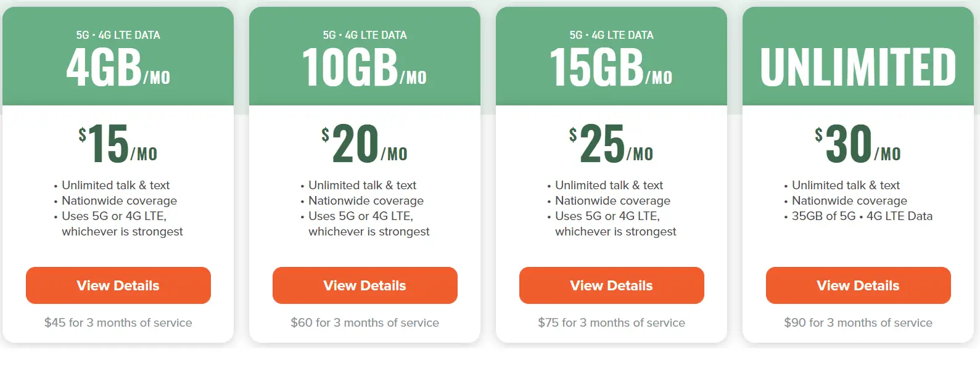
Task: Click the $25/MO price label
Action: pyautogui.click(x=611, y=144)
